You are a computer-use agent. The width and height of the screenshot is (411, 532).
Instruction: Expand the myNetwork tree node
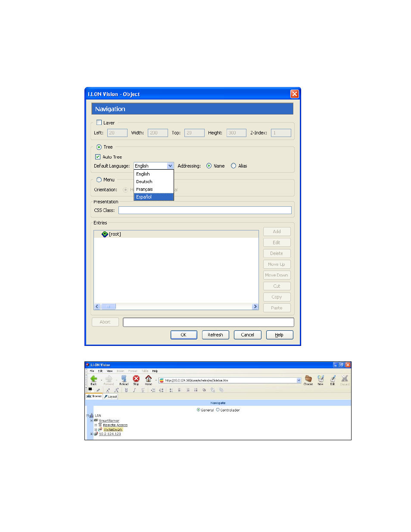(x=96, y=429)
